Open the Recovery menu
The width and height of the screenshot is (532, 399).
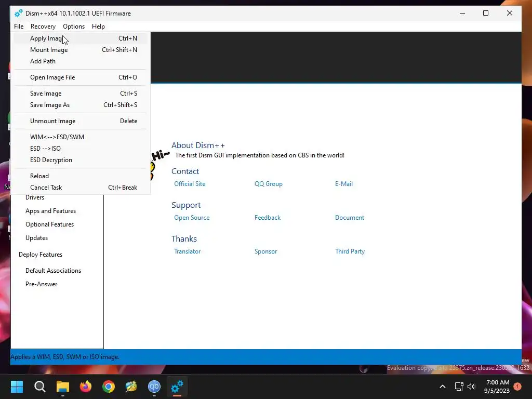(43, 26)
